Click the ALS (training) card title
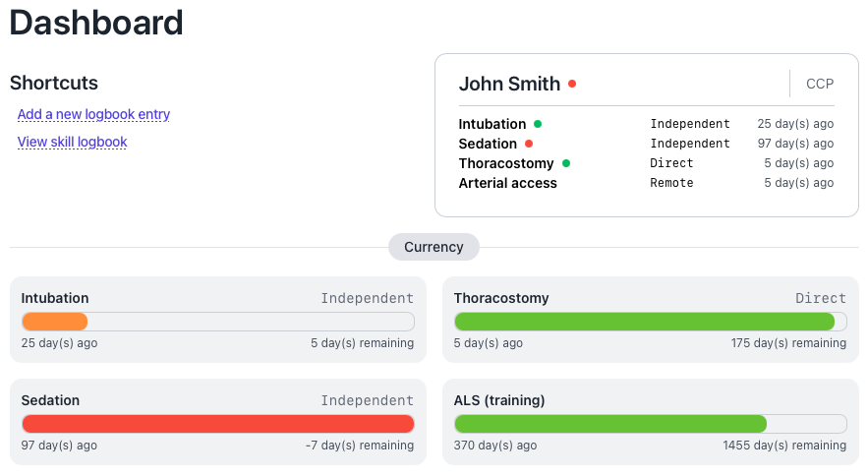868x476 pixels. pyautogui.click(x=499, y=400)
